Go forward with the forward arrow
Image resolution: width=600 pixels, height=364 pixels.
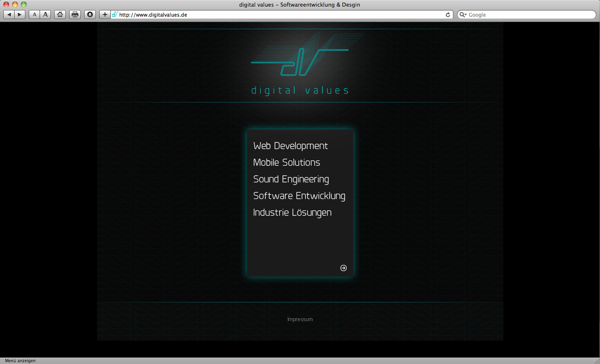tap(20, 15)
